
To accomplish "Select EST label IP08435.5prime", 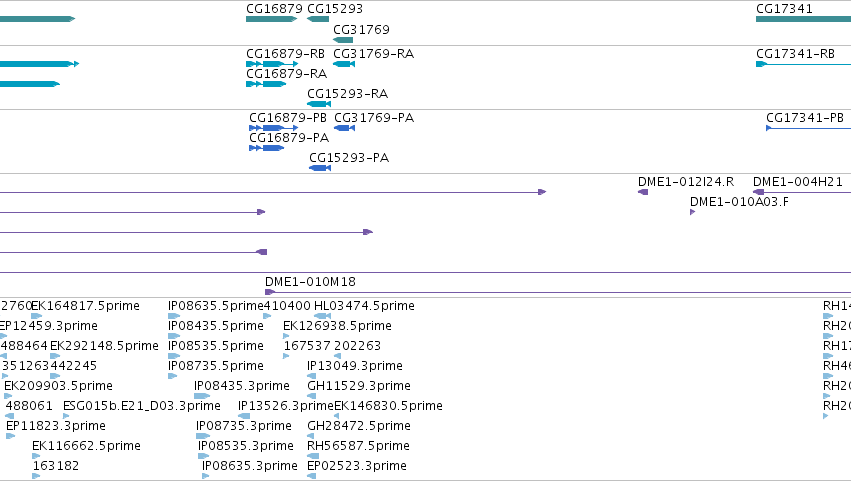I will coord(215,326).
